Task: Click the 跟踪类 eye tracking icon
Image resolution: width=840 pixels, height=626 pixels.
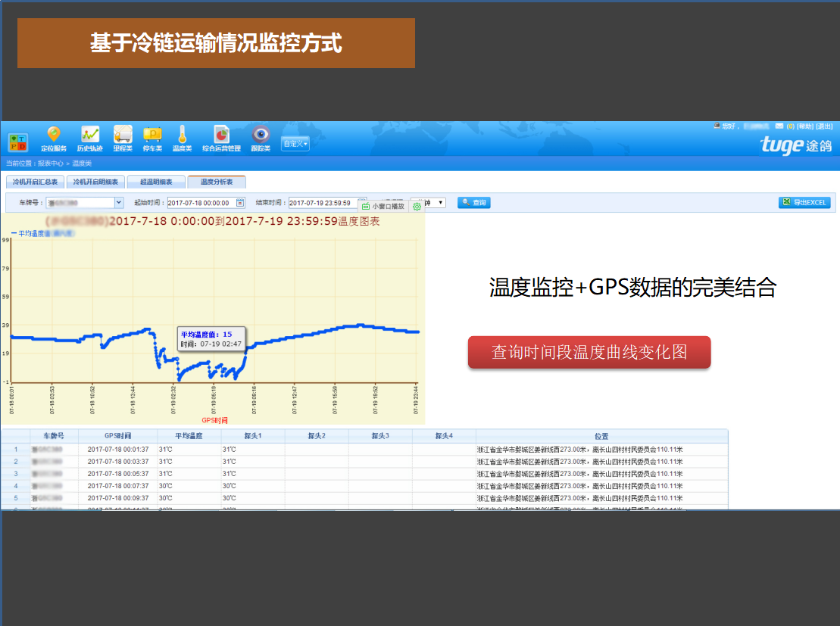Action: pos(261,135)
